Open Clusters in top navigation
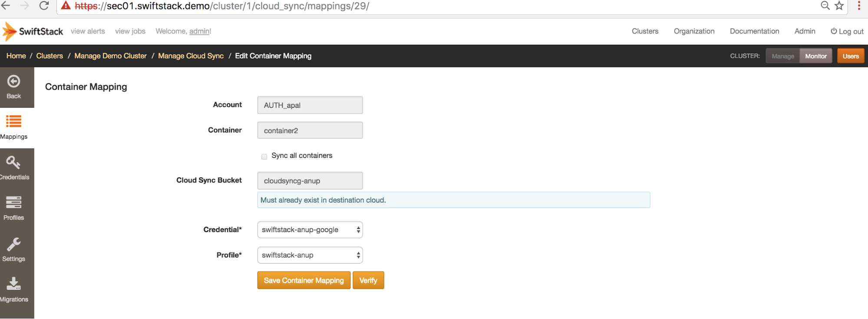Screen dimensions: 868x319 (x=645, y=31)
